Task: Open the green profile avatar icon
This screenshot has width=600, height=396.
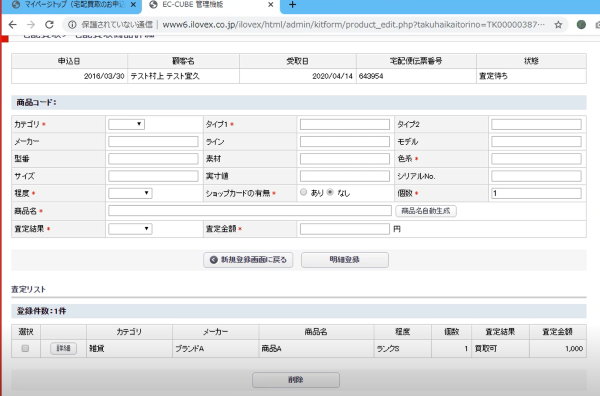Action: [581, 25]
